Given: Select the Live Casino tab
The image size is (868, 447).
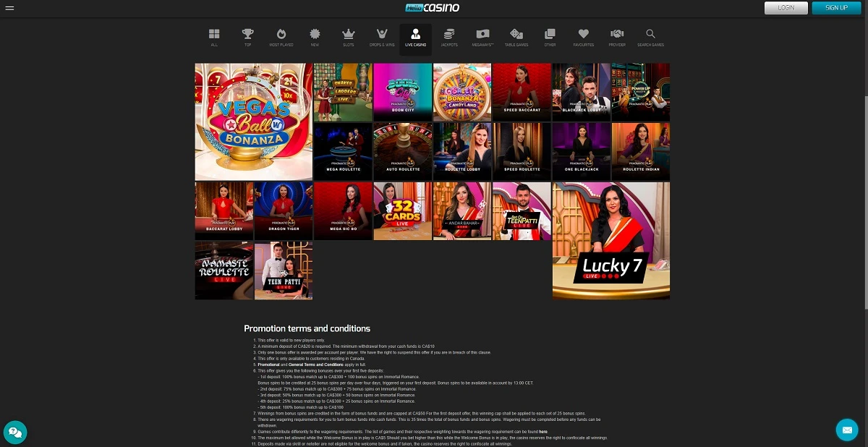Looking at the screenshot, I should point(415,38).
